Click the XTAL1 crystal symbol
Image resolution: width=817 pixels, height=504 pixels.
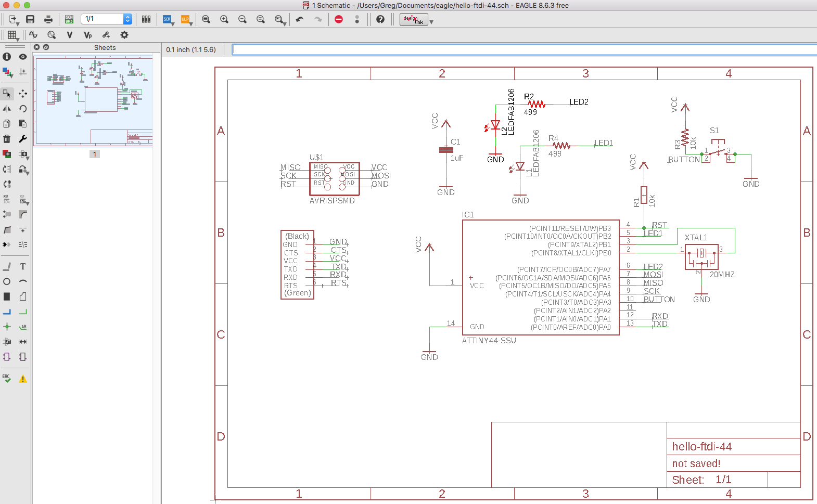pos(701,257)
